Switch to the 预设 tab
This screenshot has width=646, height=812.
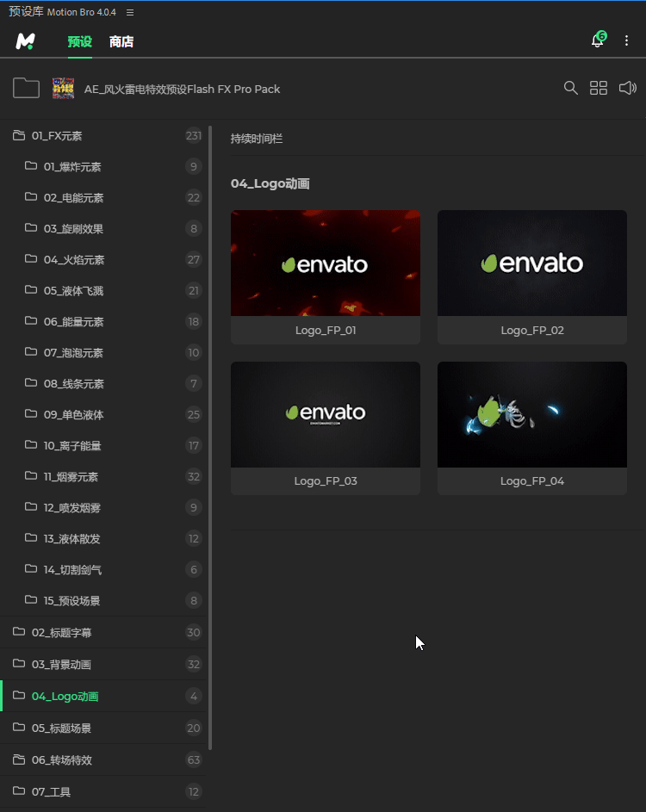tap(80, 41)
